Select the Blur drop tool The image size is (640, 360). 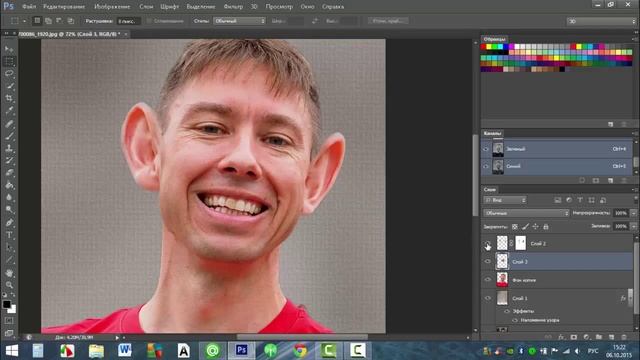[9, 197]
